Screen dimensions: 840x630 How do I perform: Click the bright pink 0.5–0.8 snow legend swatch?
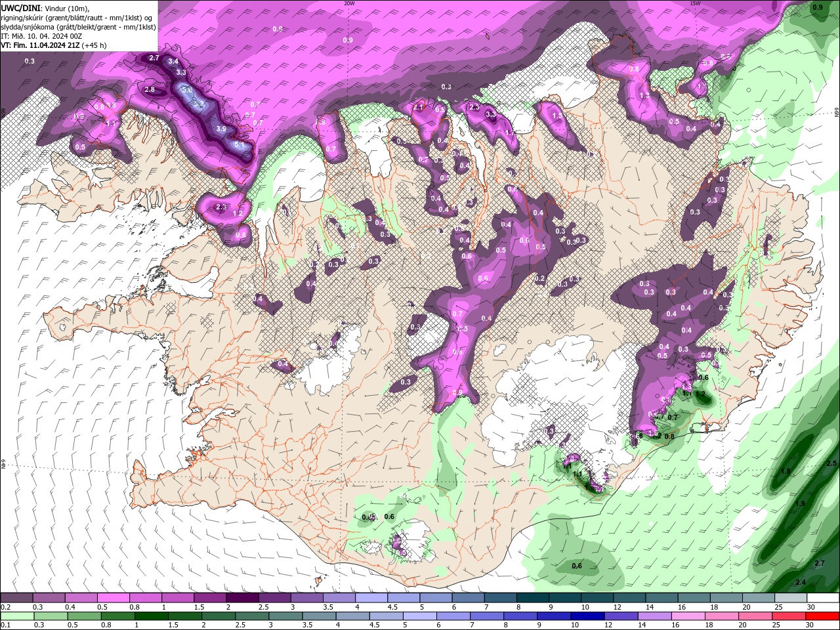click(113, 598)
